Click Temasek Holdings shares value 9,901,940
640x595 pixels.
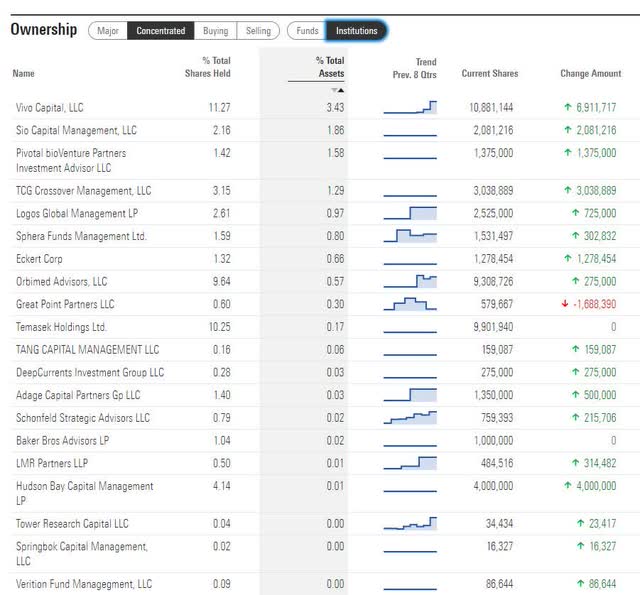[493, 327]
